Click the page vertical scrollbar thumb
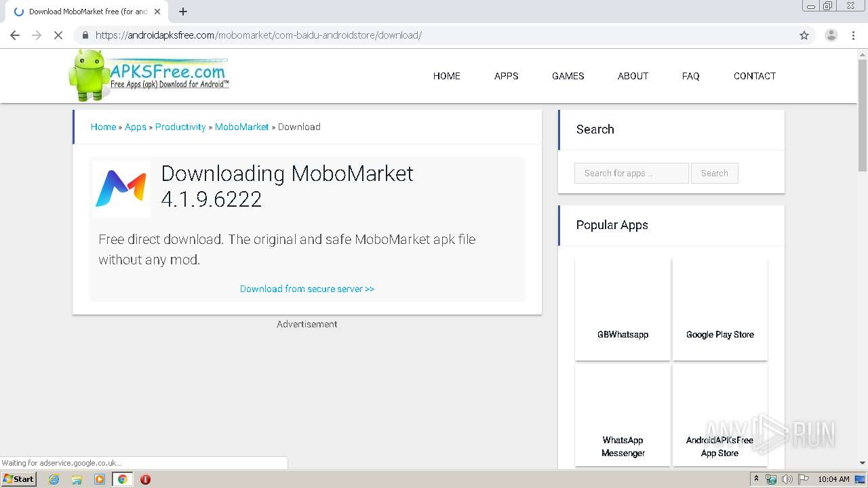 tap(863, 116)
